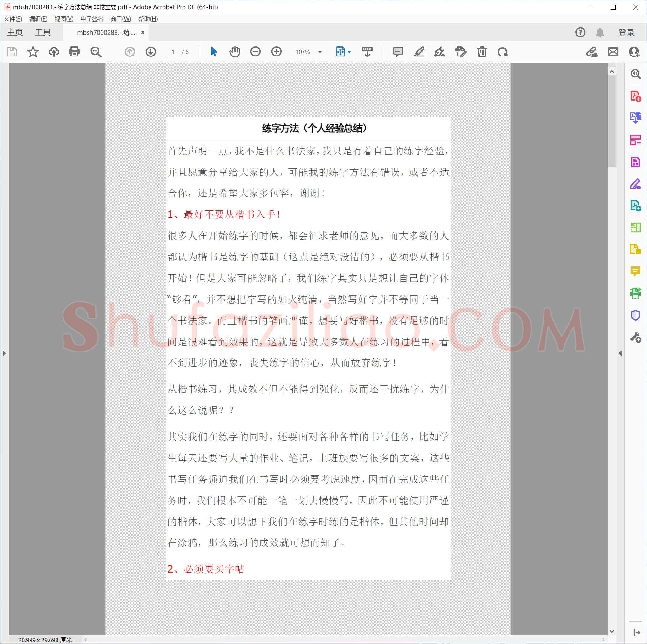Save the file with the floppy disk icon
Image resolution: width=647 pixels, height=644 pixels.
[x=12, y=52]
